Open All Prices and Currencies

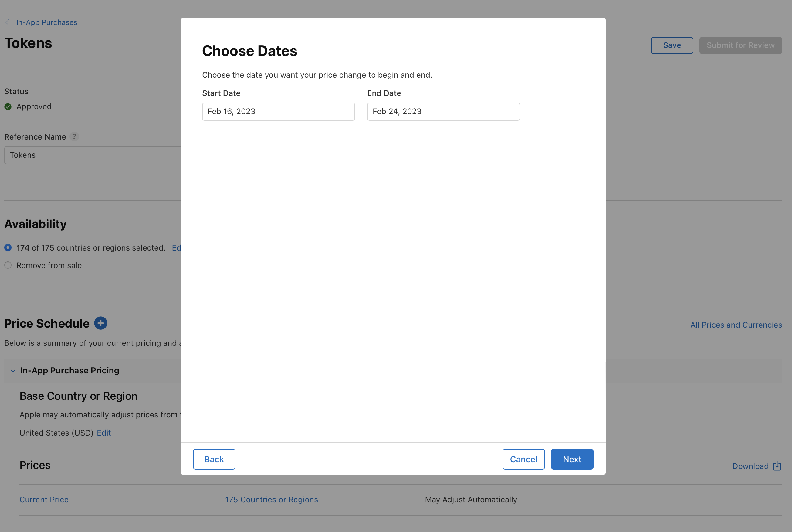[736, 325]
